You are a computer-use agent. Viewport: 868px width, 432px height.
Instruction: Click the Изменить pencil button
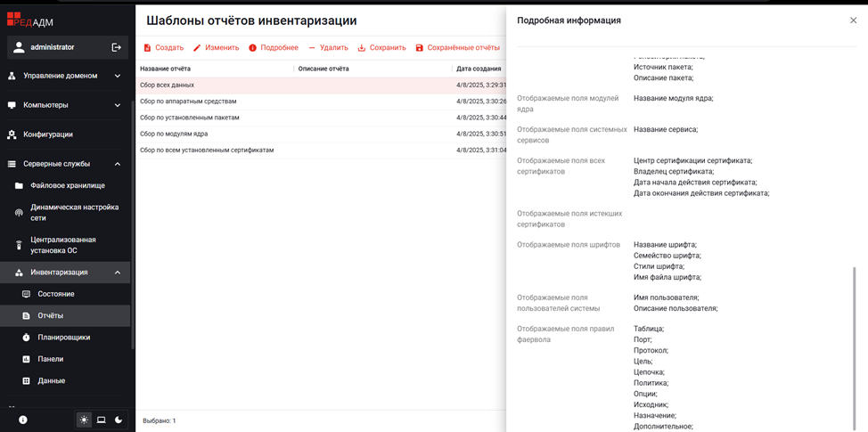point(216,47)
